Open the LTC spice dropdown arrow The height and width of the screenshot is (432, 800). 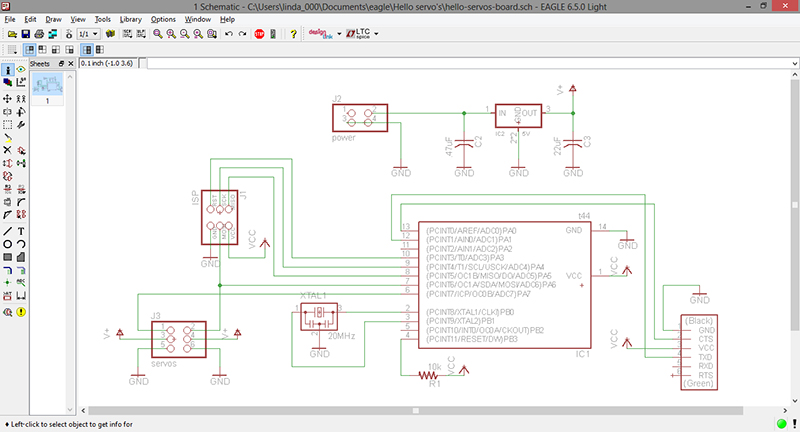[377, 34]
